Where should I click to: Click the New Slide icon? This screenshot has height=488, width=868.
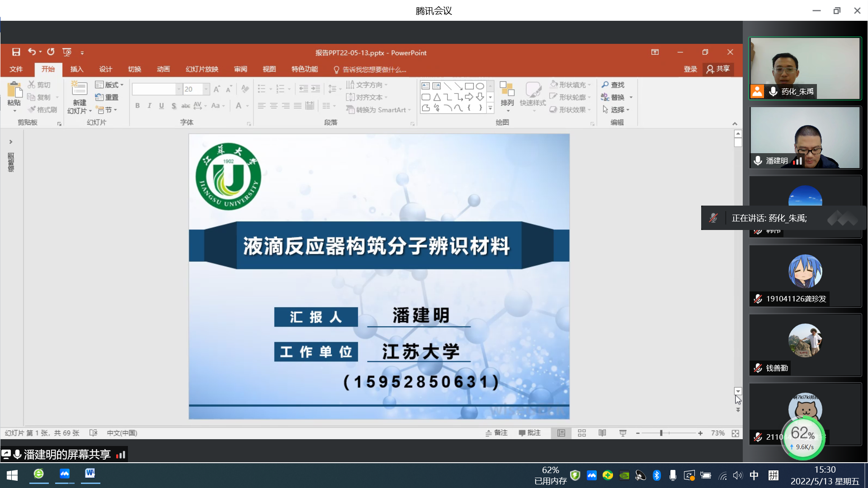(79, 88)
